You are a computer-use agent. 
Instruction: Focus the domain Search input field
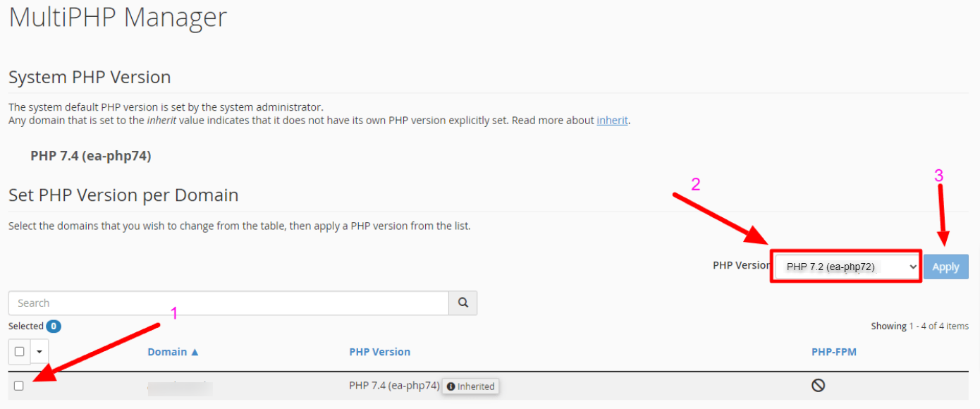[x=228, y=303]
